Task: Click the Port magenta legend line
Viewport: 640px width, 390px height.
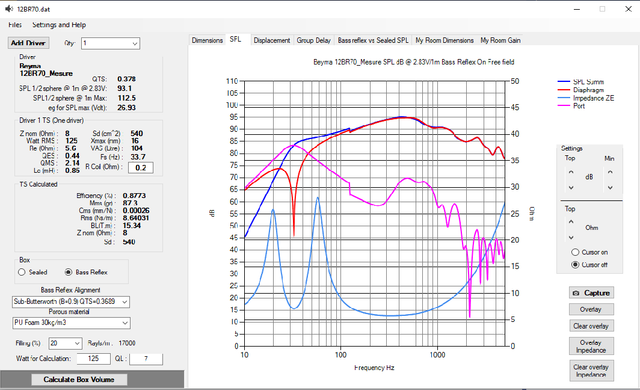Action: (x=563, y=106)
